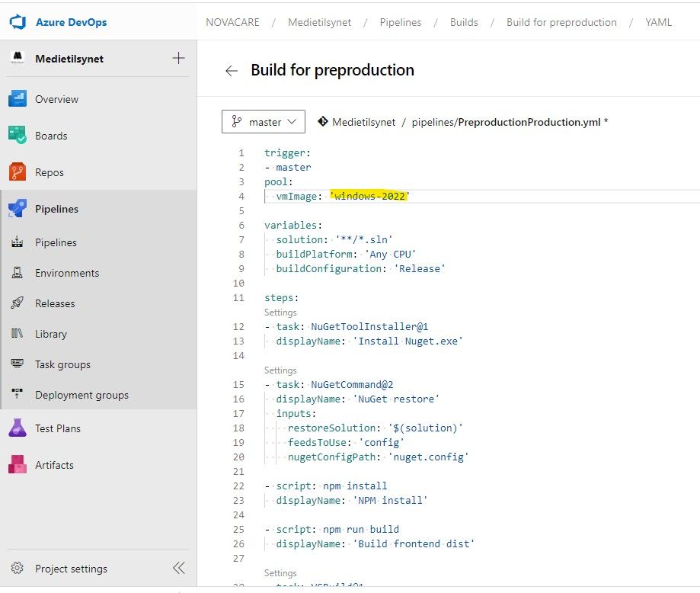Collapse the sidebar with double-chevron icon
This screenshot has width=700, height=593.
178,569
